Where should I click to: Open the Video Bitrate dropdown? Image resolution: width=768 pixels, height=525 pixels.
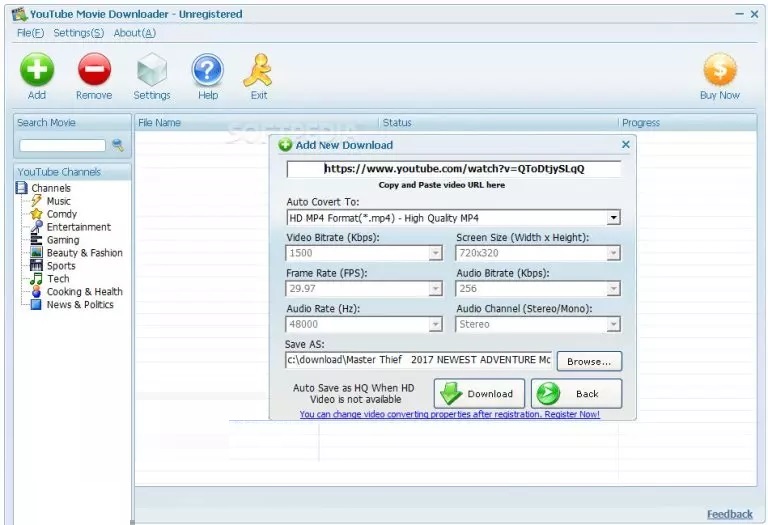pos(435,253)
